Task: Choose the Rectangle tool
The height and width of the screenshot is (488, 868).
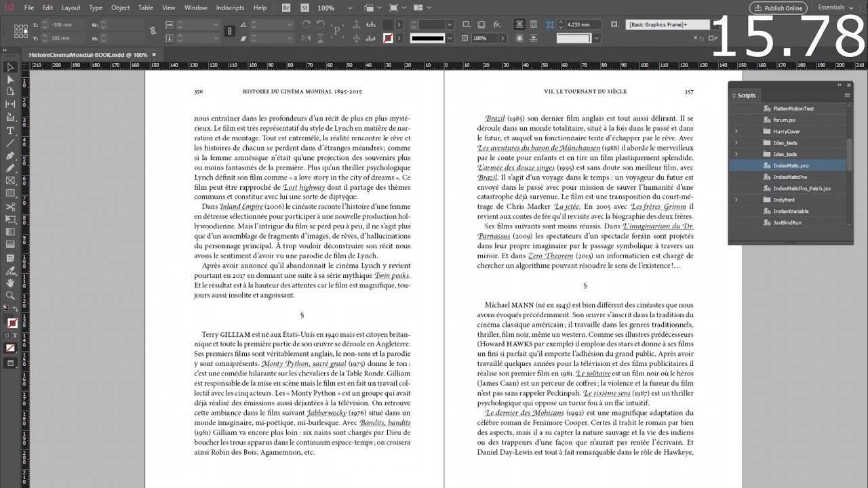Action: [x=10, y=194]
